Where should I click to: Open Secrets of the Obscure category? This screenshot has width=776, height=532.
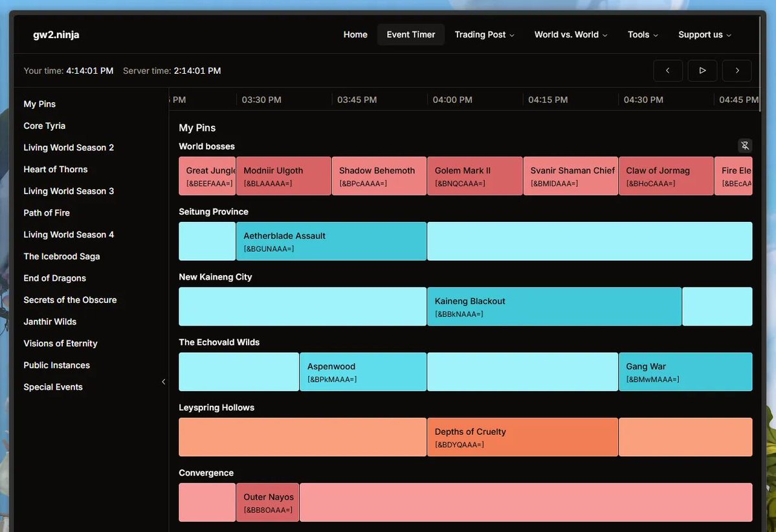coord(71,300)
